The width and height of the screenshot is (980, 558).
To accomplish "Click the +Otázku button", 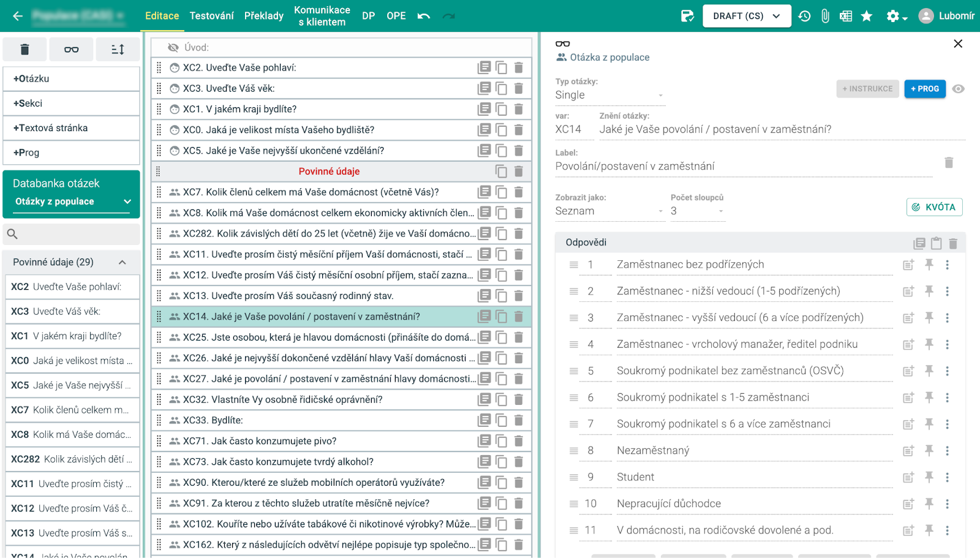I will pos(71,78).
